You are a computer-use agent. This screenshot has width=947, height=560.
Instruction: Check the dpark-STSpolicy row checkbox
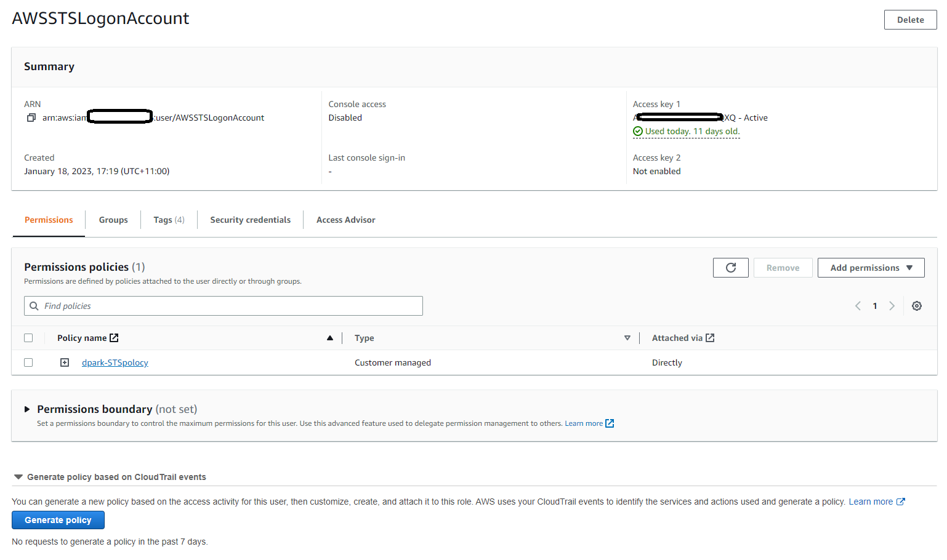(28, 362)
